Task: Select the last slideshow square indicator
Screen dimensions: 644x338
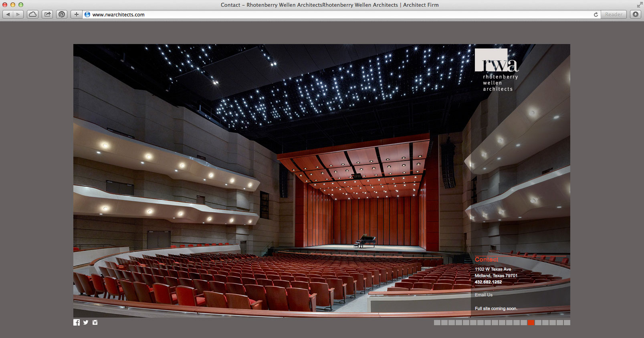Action: [567, 322]
